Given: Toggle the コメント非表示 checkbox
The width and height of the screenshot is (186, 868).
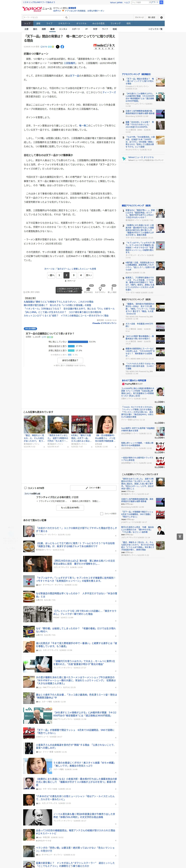Looking at the screenshot, I should pyautogui.click(x=102, y=514).
